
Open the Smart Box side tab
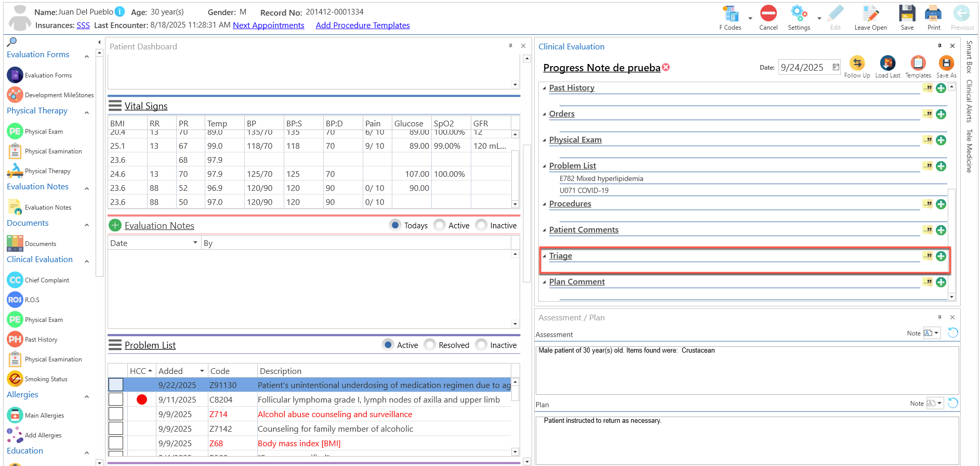tap(969, 57)
